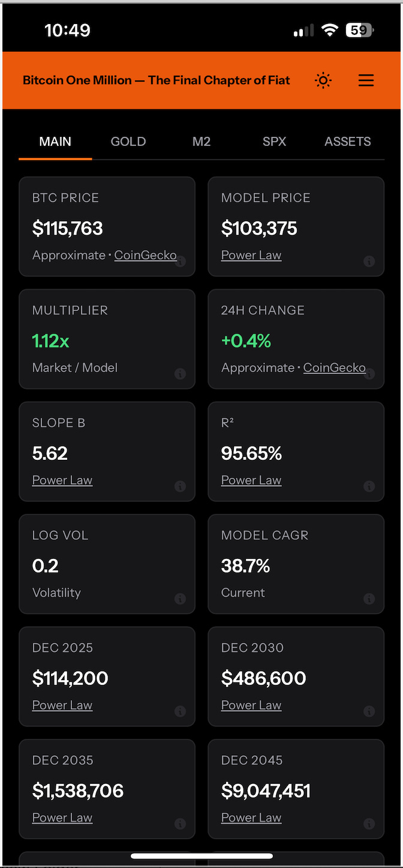View the ASSETS tab

tap(347, 141)
